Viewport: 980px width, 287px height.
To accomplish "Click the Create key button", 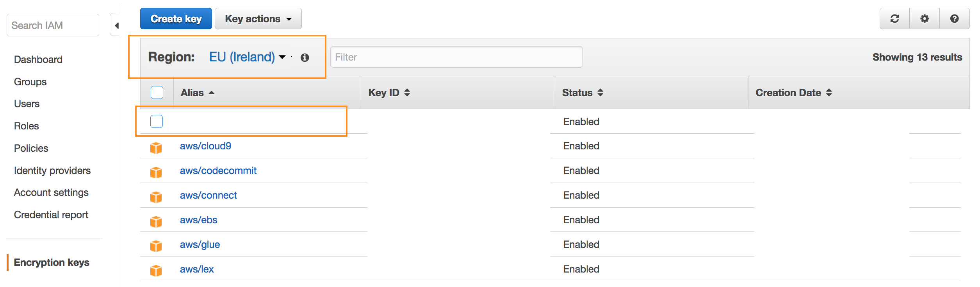I will pyautogui.click(x=176, y=19).
